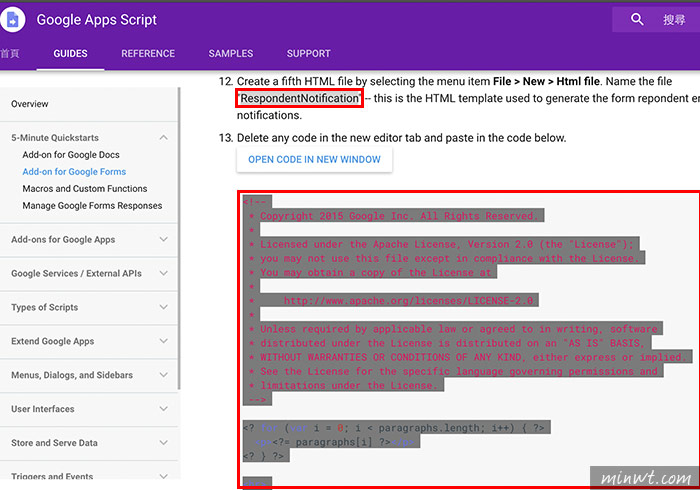Click the Copyright 2015 Google Inc. code line
700x490 pixels.
394,216
